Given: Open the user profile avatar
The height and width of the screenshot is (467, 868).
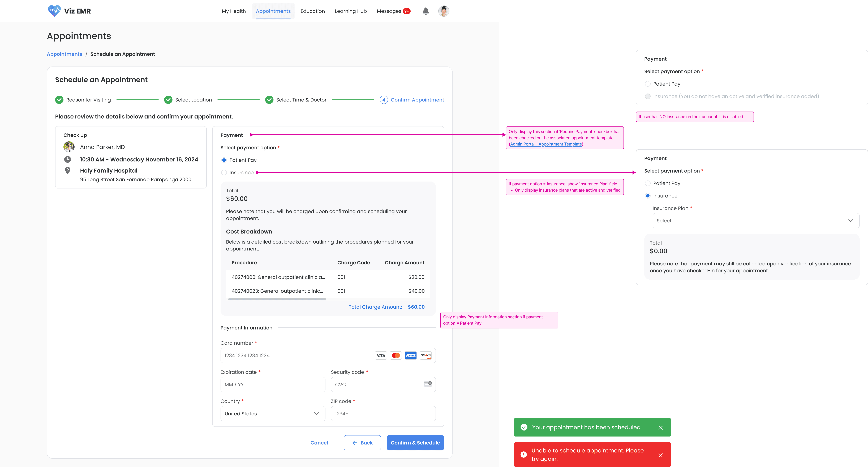Looking at the screenshot, I should (x=443, y=11).
